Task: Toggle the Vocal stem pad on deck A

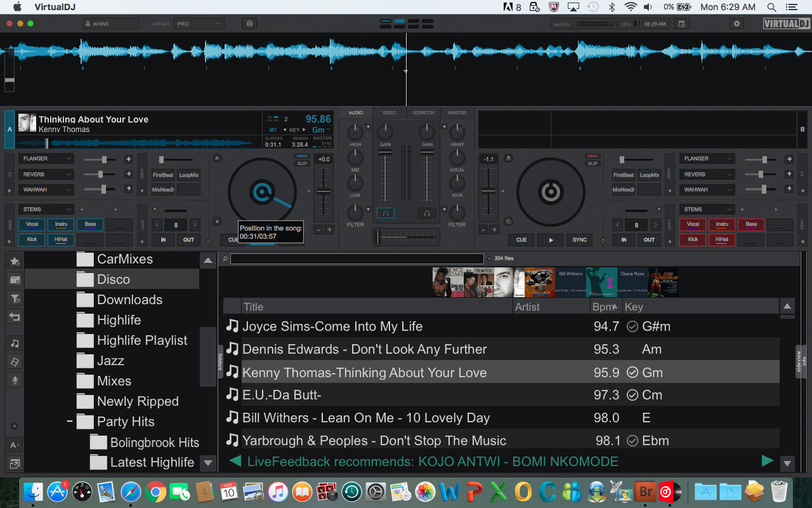Action: (32, 224)
